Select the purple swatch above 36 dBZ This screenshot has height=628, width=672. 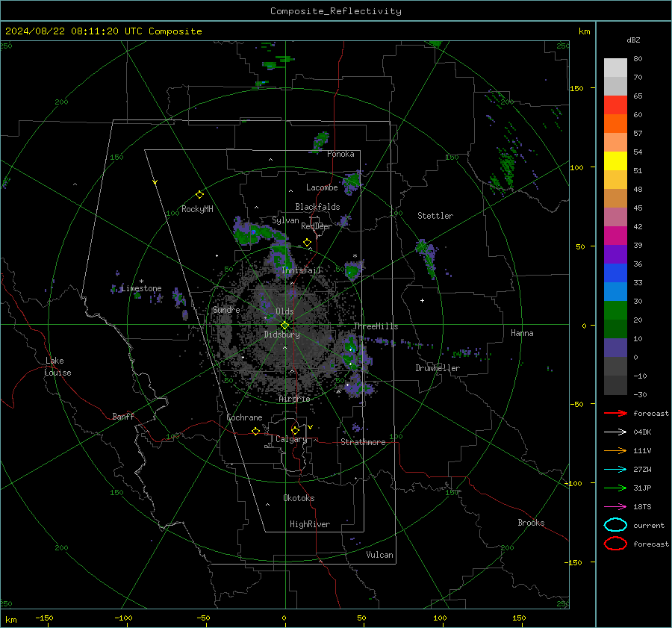tap(615, 255)
